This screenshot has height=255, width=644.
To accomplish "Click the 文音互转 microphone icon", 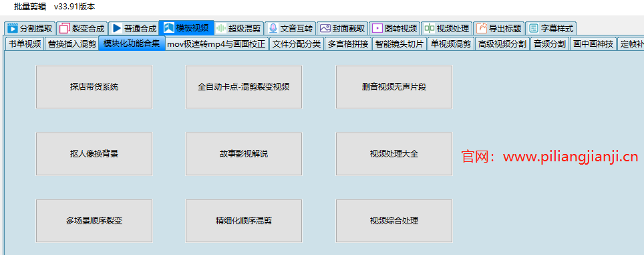I will point(273,28).
